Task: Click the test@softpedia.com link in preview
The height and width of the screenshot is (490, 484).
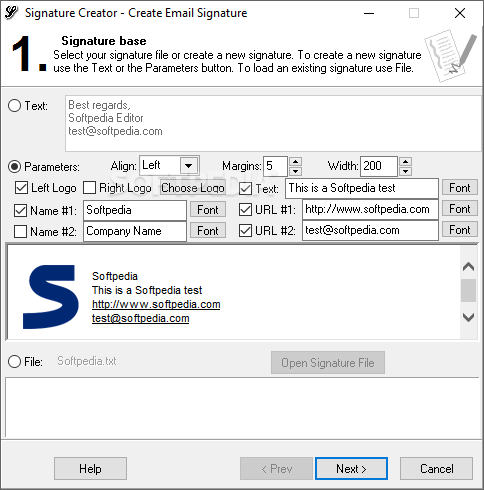Action: point(141,318)
